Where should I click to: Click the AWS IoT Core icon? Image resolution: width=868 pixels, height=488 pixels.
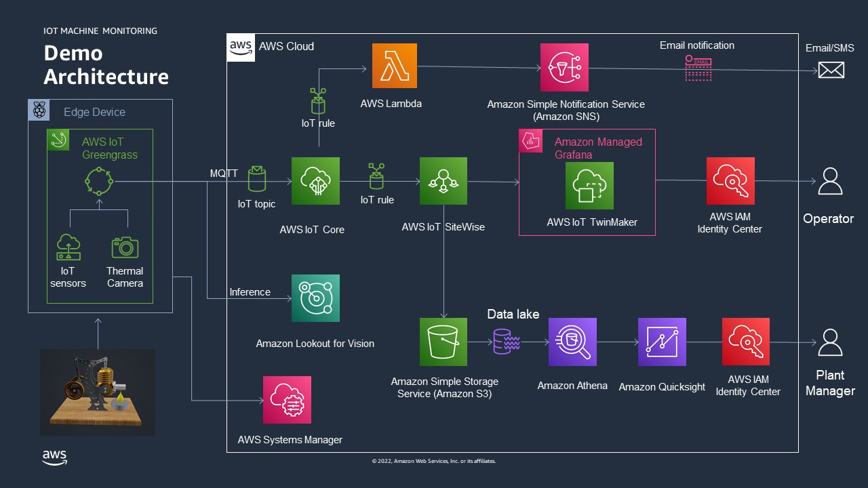click(315, 181)
